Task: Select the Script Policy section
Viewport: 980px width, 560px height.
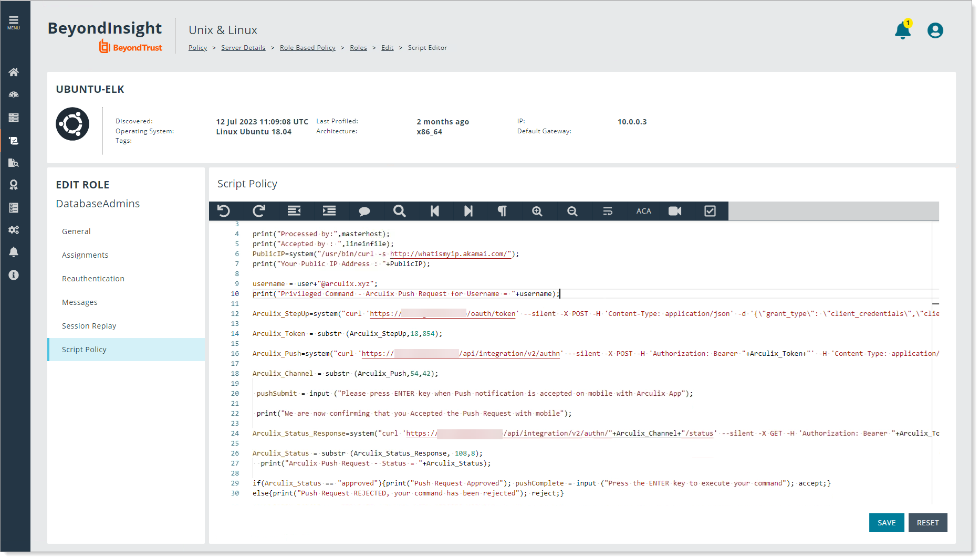Action: tap(126, 350)
